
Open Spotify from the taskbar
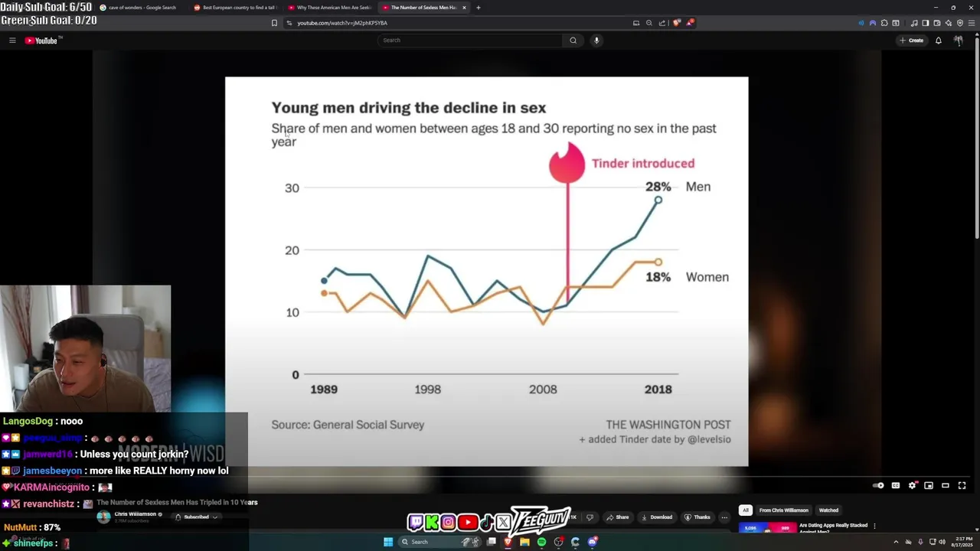[x=541, y=542]
